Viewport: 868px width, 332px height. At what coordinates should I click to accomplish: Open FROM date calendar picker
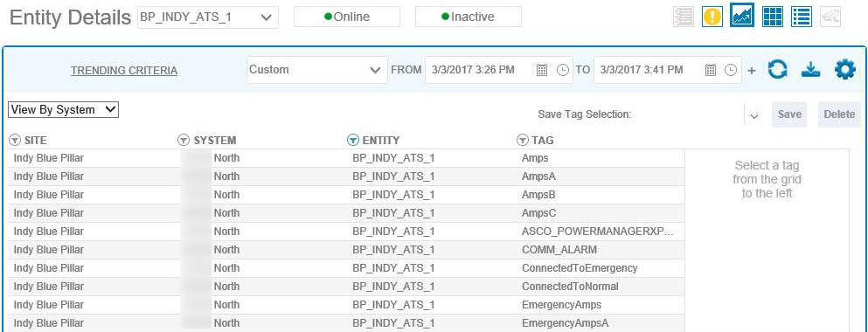(542, 70)
